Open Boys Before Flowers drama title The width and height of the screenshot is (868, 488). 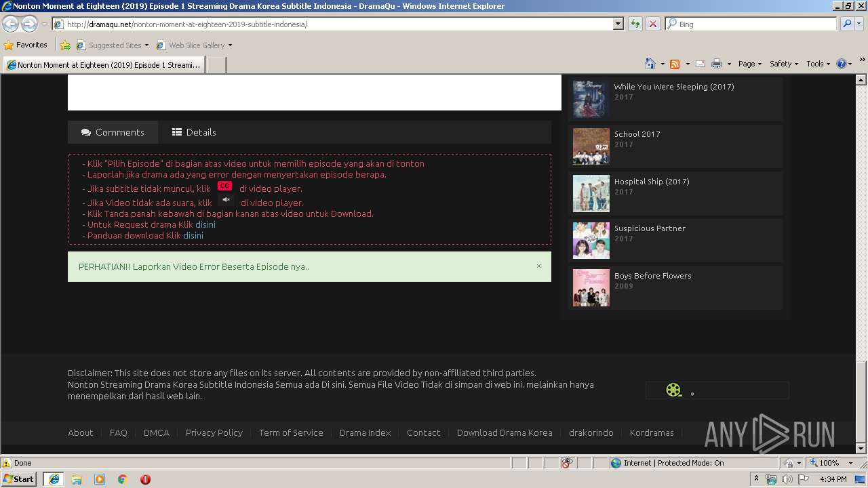pos(653,276)
